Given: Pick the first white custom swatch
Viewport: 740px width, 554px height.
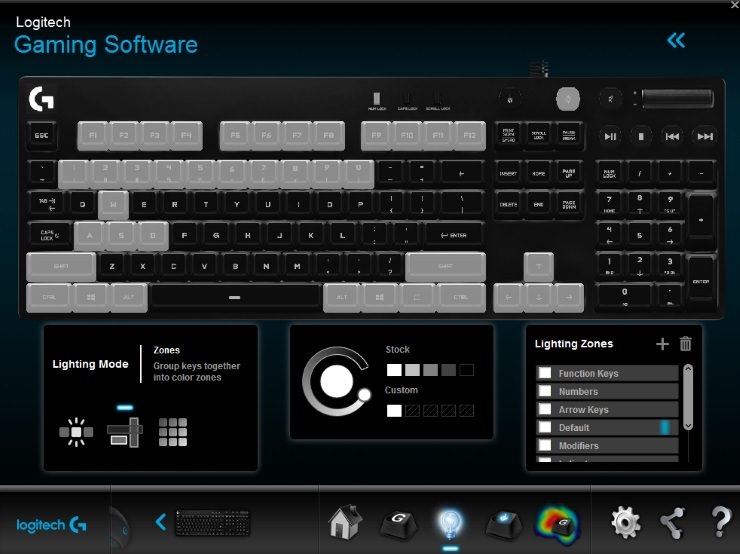Looking at the screenshot, I should click(394, 411).
